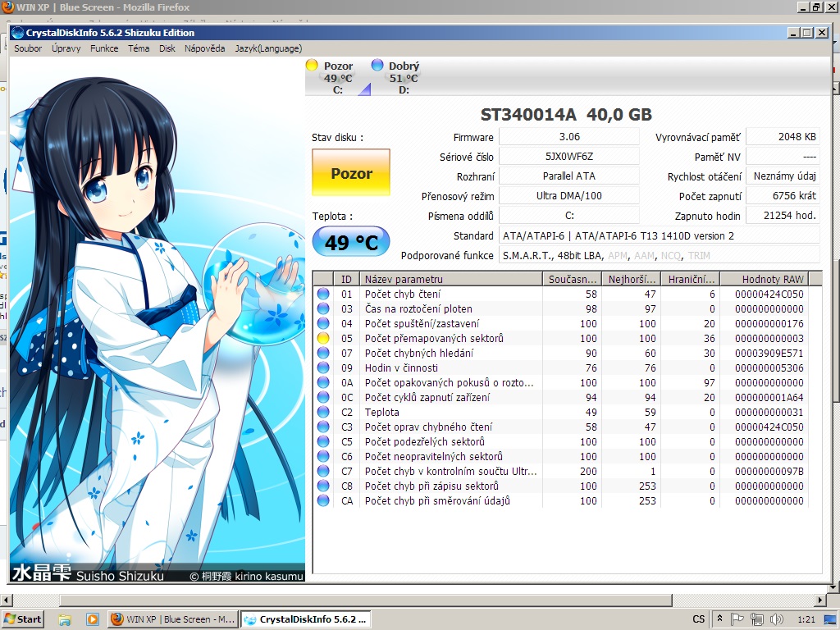Click status icon of row C7 kontrolním součtu
This screenshot has height=630, width=840.
click(x=323, y=471)
